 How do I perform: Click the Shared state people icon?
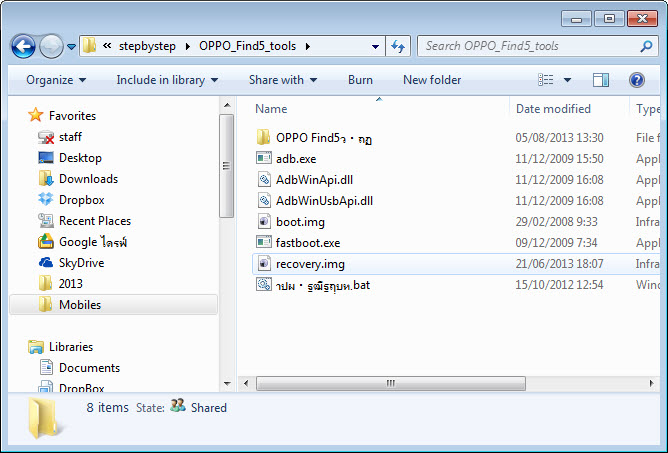click(x=178, y=405)
